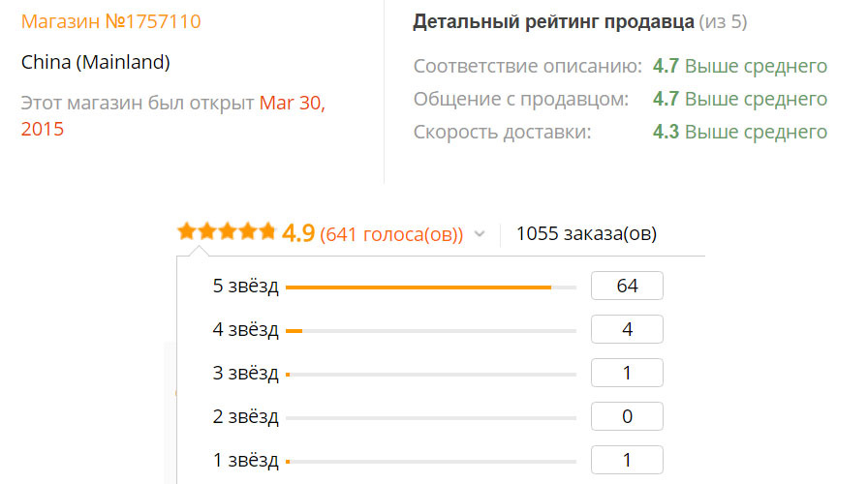Click the 1055 orders count
This screenshot has width=868, height=484.
586,233
